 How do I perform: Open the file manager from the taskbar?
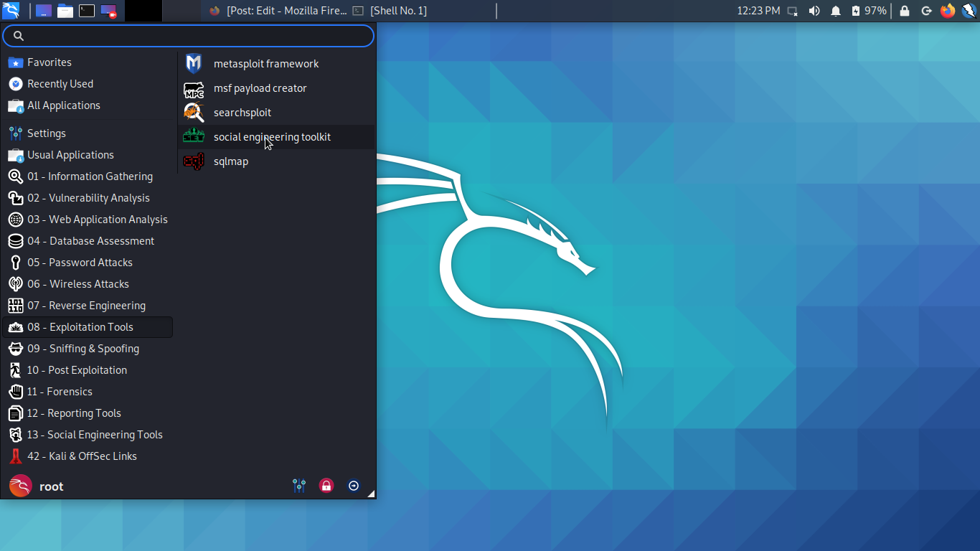(64, 11)
